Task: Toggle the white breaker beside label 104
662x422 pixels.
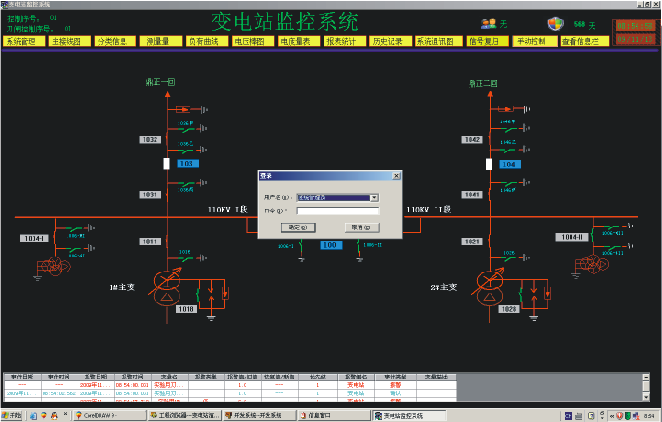Action: (493, 163)
